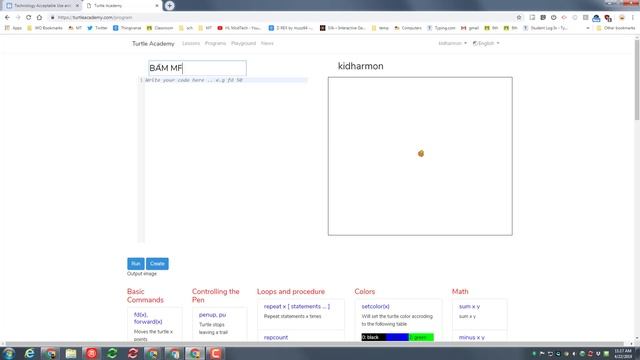Click the blue color swatch

click(397, 337)
